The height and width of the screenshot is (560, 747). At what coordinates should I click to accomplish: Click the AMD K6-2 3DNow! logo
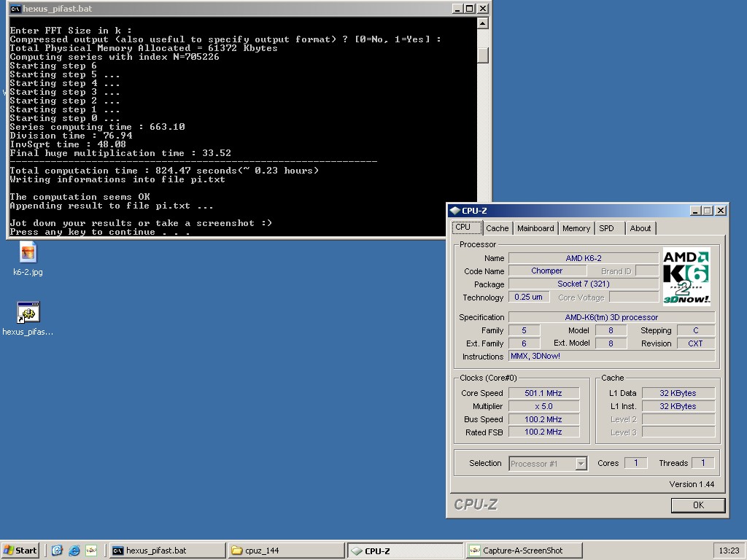(x=686, y=276)
